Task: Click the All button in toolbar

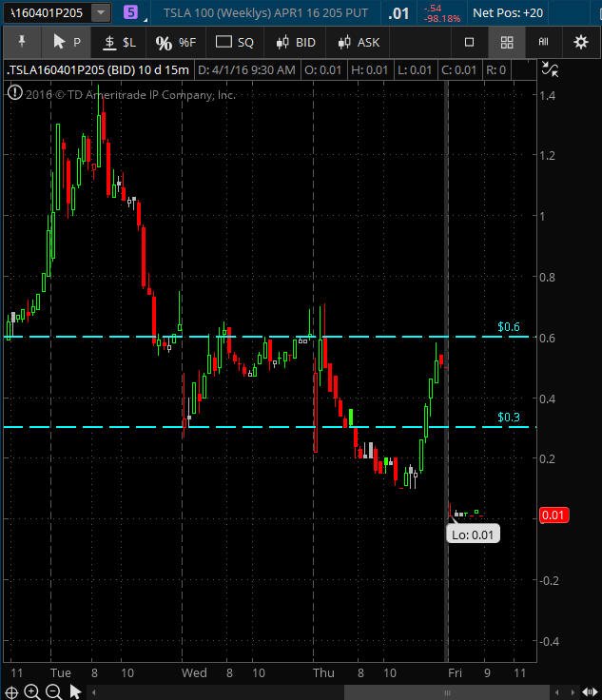Action: [543, 43]
